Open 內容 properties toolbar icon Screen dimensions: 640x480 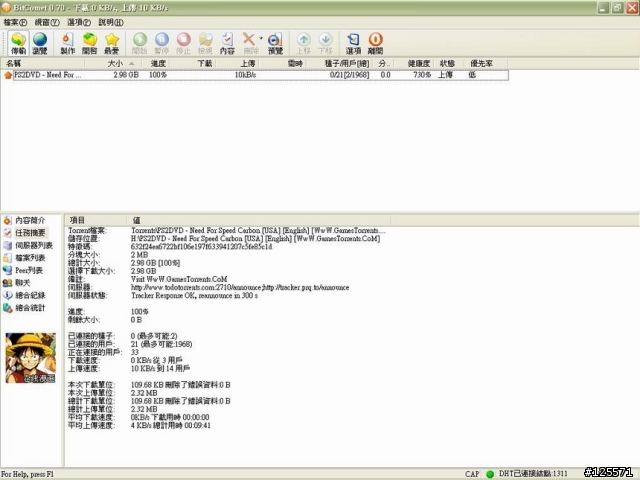tap(227, 43)
